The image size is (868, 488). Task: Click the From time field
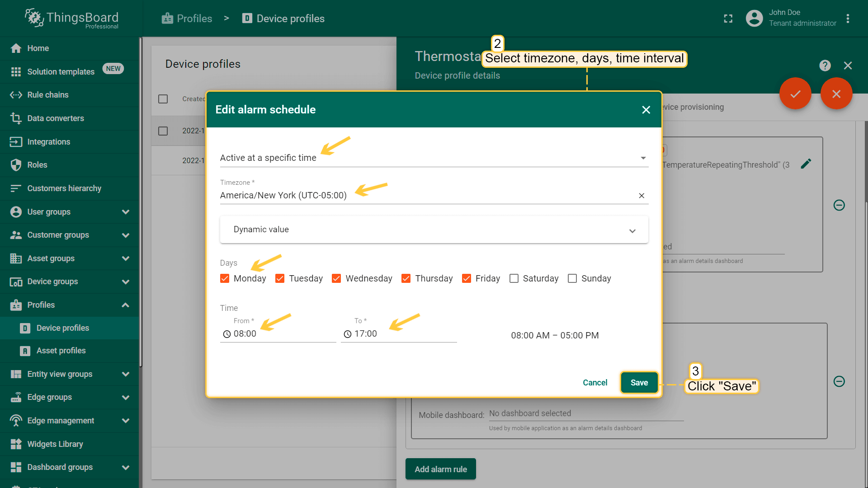point(278,334)
